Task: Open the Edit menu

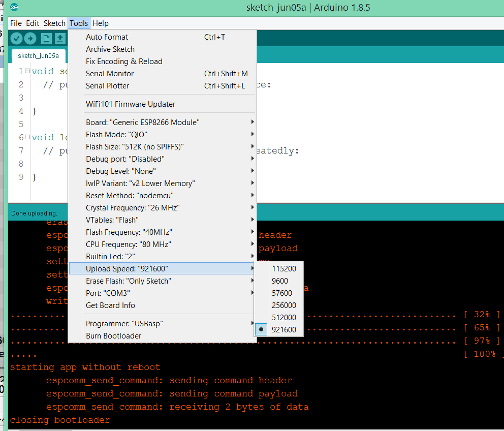Action: click(x=33, y=23)
